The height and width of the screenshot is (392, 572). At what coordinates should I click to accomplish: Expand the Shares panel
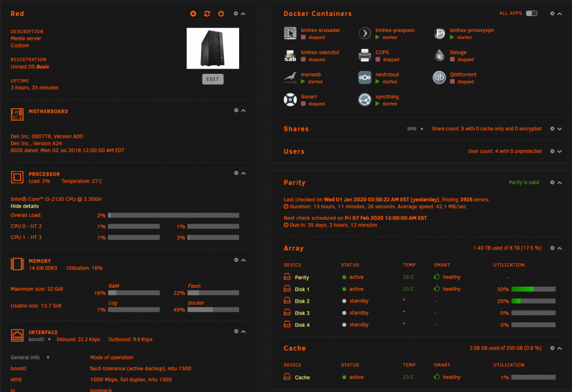pos(559,129)
